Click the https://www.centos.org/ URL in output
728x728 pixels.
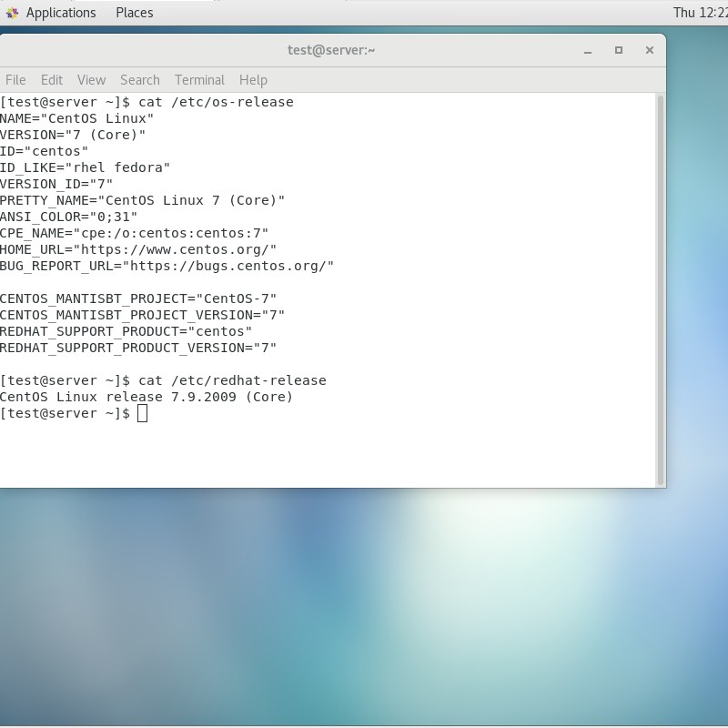coord(178,249)
